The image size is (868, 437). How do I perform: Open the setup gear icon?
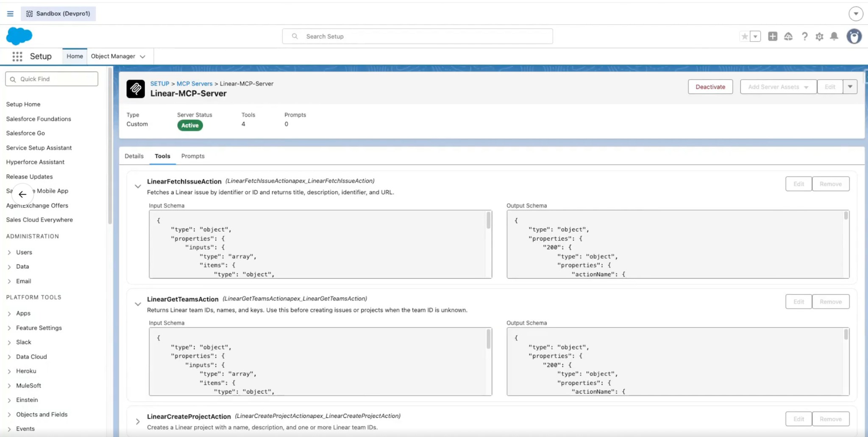[819, 36]
